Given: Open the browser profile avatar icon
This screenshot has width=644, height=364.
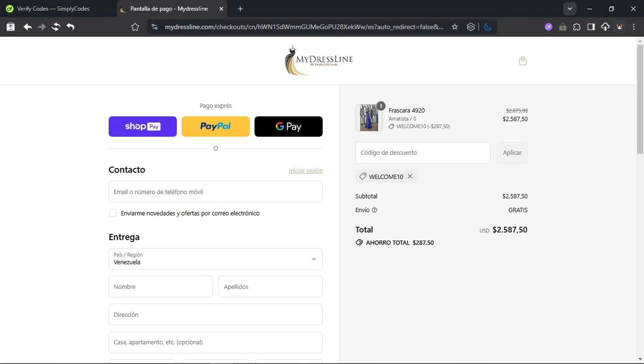Looking at the screenshot, I should [620, 27].
